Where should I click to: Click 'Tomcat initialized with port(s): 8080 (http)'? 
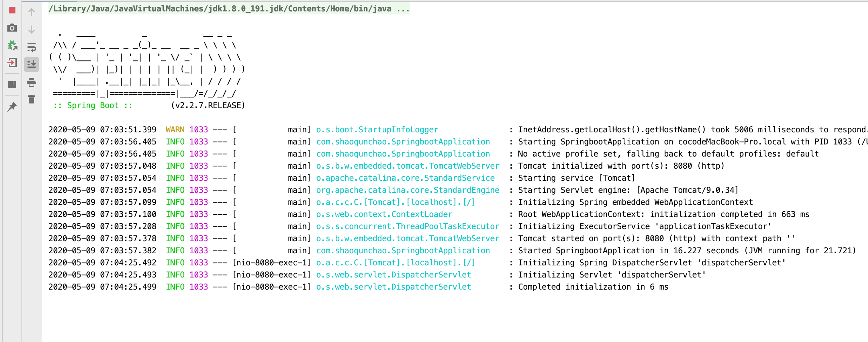point(621,166)
